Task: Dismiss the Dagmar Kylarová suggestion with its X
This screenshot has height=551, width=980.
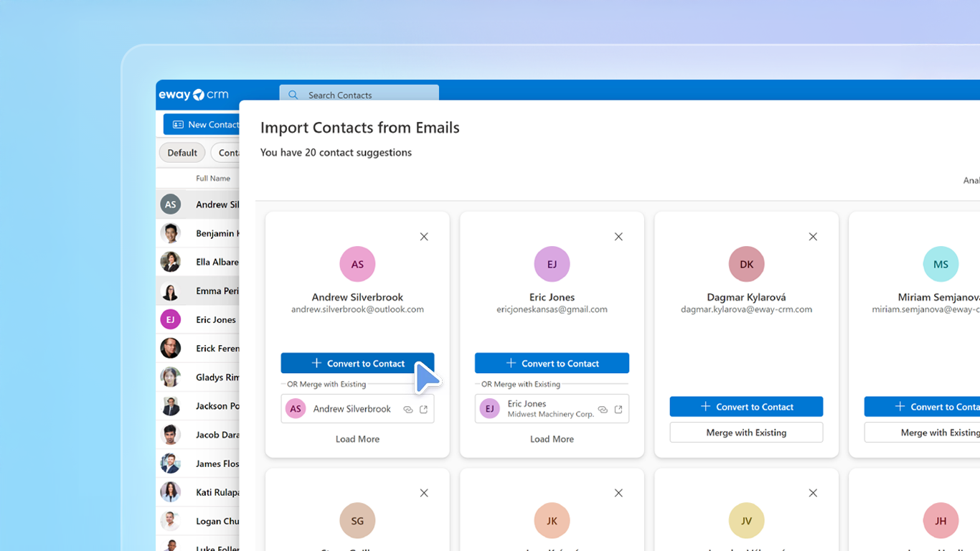Action: [813, 236]
